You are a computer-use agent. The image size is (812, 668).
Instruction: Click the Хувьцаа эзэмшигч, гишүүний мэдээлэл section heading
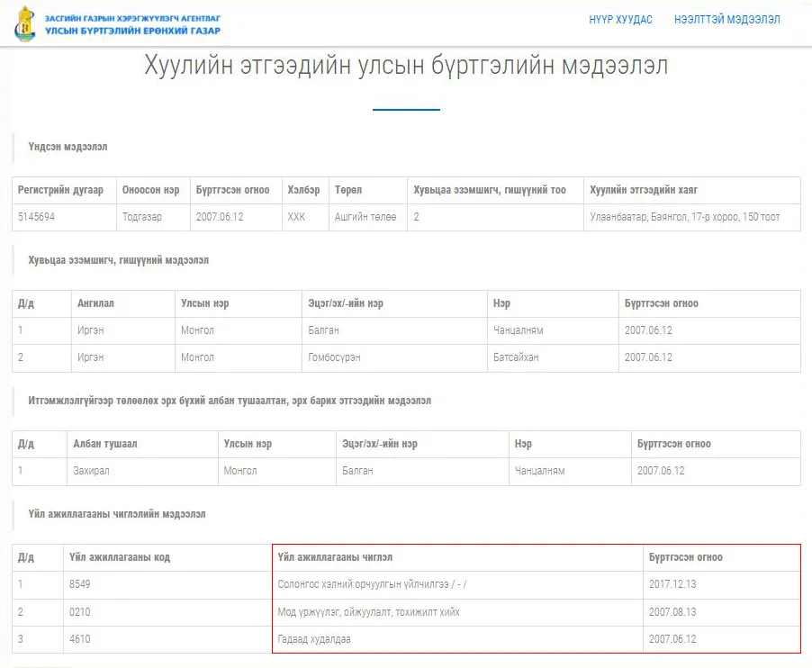pyautogui.click(x=119, y=260)
